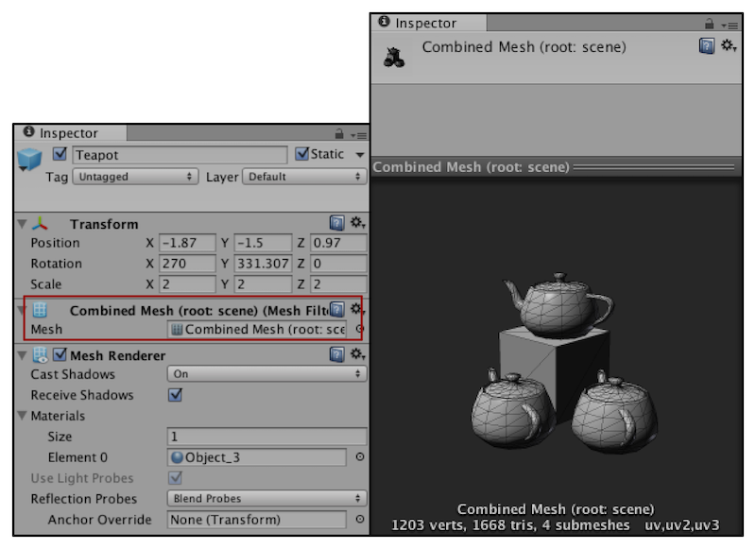Click the Anchor Override None Transform field
Viewport: 756px width, 549px height.
[255, 519]
